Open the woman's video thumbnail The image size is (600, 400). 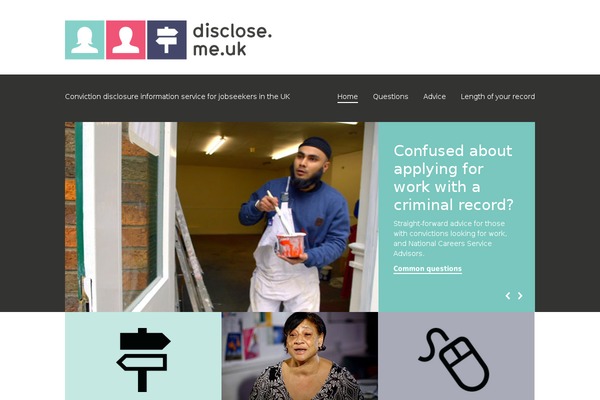[x=300, y=356]
